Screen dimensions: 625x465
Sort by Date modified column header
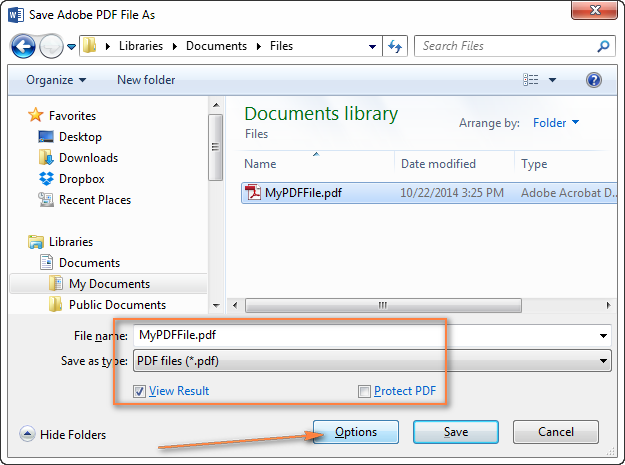(438, 164)
